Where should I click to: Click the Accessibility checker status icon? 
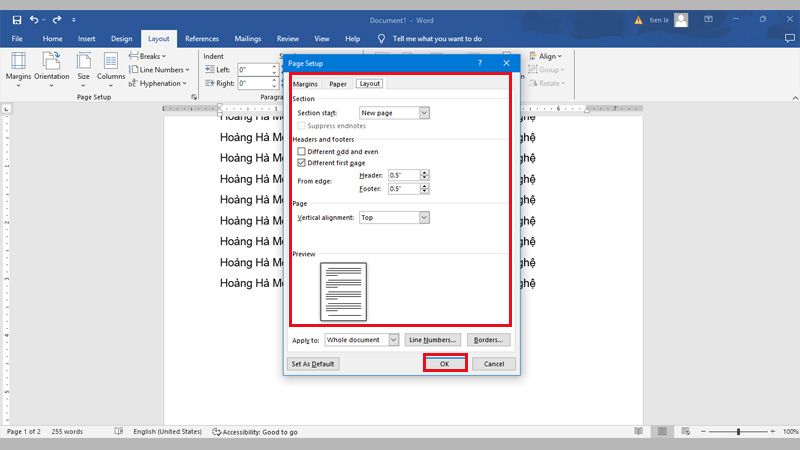[x=218, y=431]
